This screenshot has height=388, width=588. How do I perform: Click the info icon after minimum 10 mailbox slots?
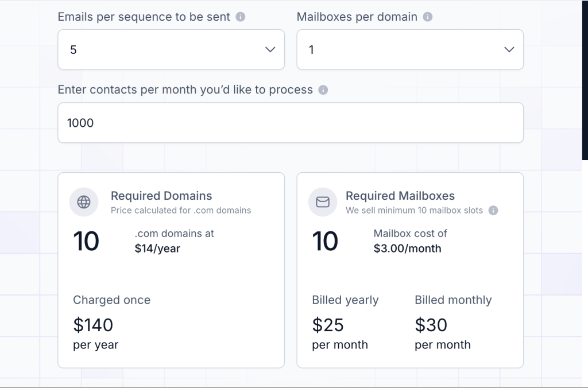[493, 210]
